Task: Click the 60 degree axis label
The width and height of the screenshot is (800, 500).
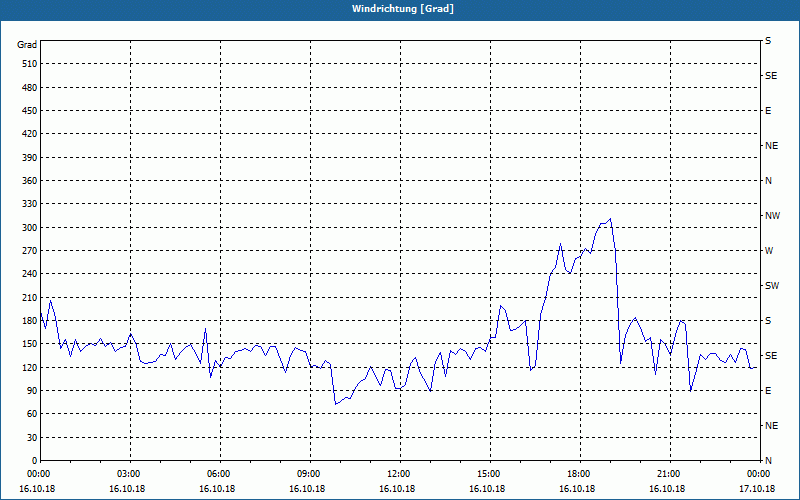Action: pos(31,414)
